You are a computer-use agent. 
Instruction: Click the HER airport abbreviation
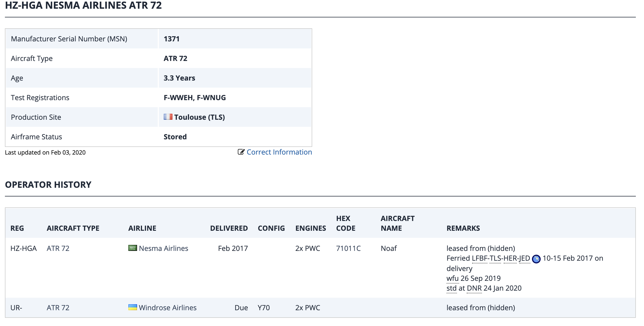coord(510,258)
